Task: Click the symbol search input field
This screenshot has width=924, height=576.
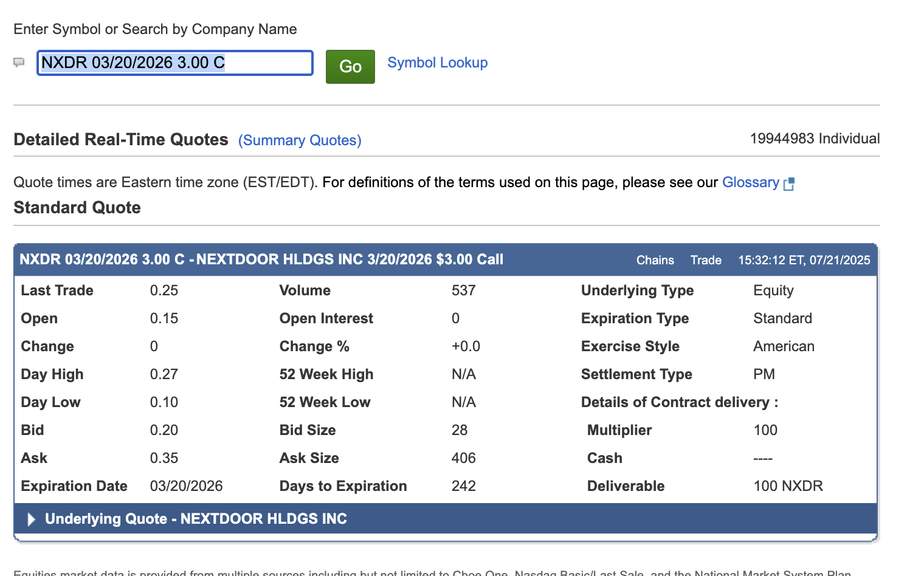Action: coord(175,63)
